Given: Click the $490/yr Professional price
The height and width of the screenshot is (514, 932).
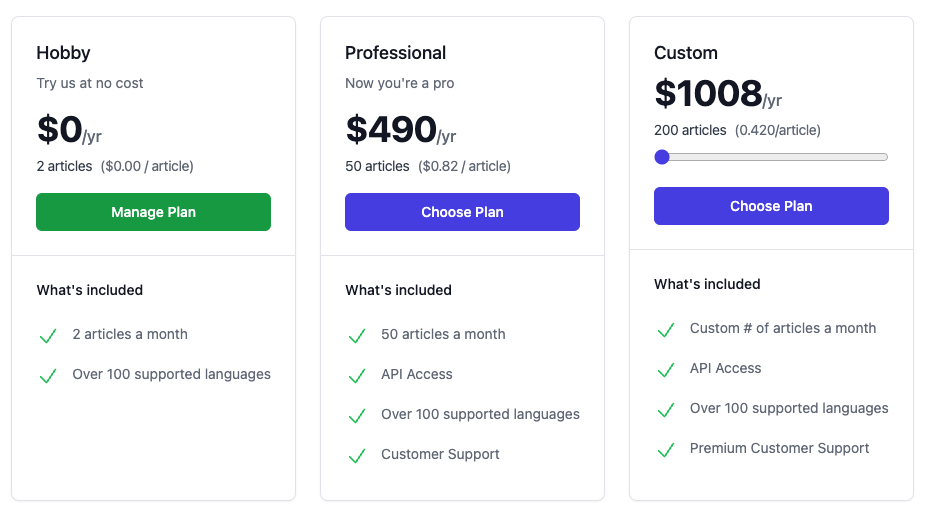Looking at the screenshot, I should pos(400,131).
